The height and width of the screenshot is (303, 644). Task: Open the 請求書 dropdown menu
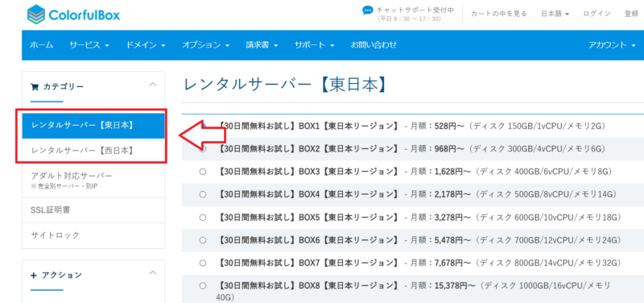(x=262, y=45)
